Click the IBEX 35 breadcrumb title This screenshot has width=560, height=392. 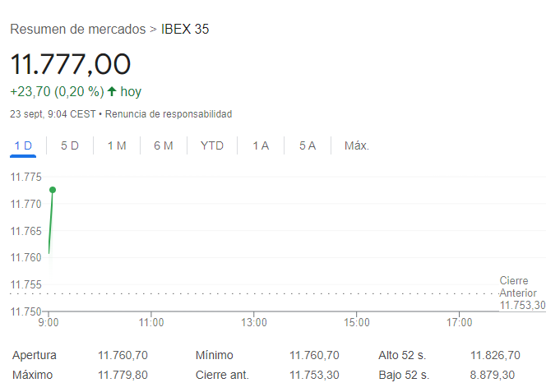(x=185, y=30)
